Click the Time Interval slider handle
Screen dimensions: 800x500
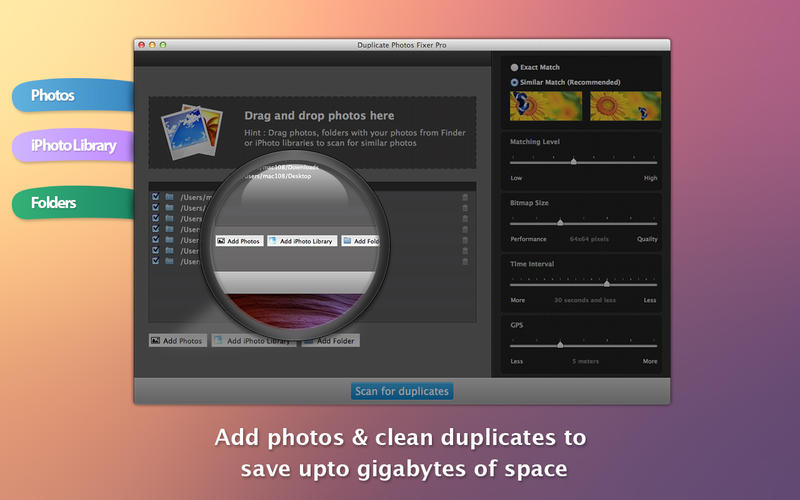click(607, 283)
